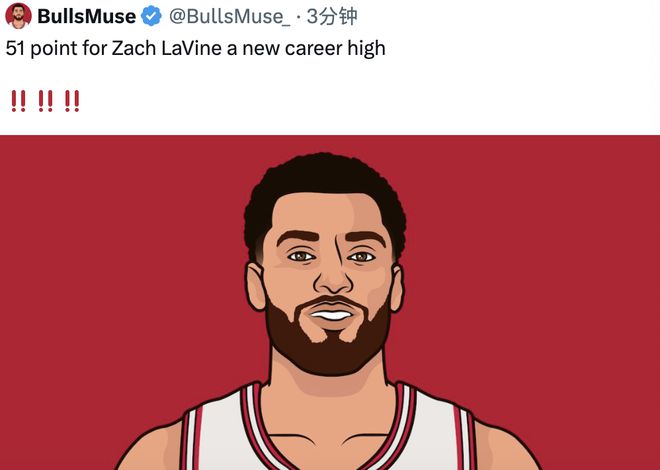
Task: Click the blue verified badge
Action: point(150,16)
